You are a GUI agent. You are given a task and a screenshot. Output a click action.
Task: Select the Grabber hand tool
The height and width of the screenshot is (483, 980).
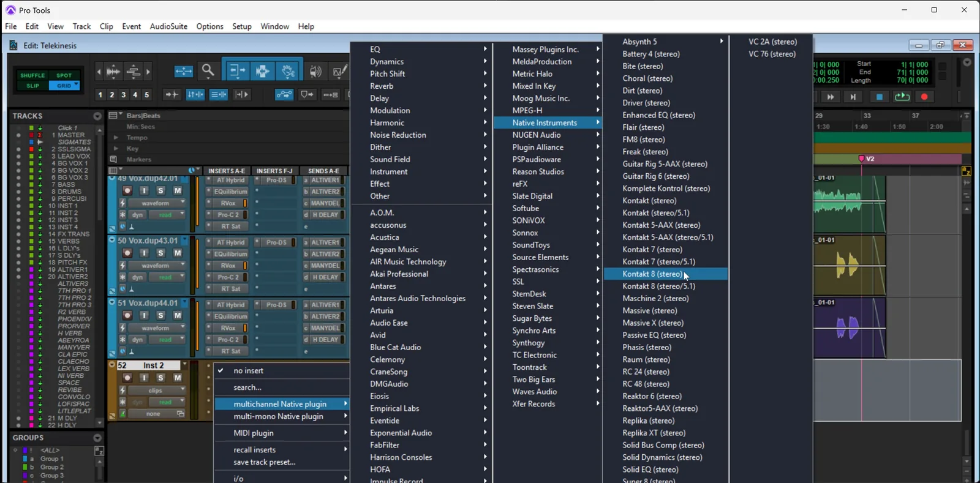[x=288, y=71]
